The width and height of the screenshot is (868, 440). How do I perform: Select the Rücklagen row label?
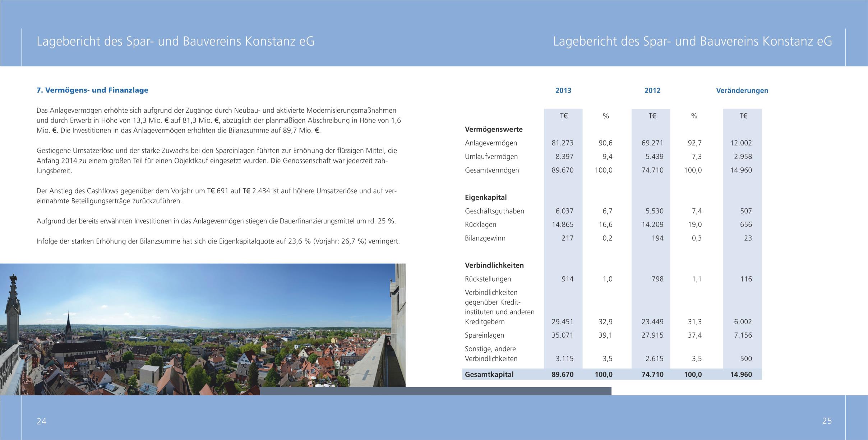point(480,224)
